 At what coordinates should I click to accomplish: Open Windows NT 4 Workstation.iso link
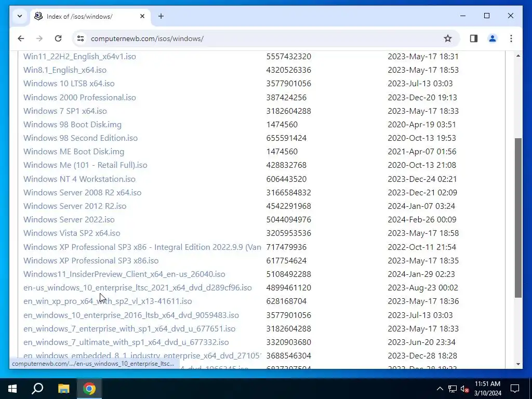point(79,179)
